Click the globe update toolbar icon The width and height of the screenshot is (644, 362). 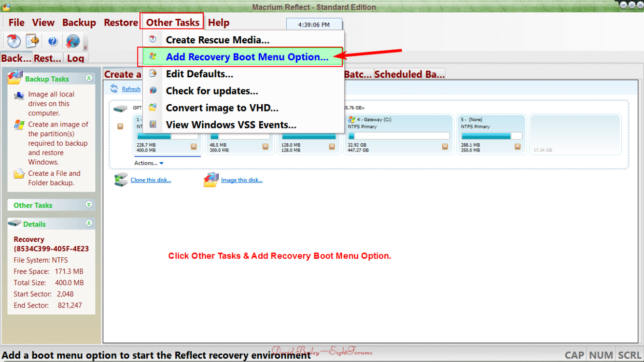point(72,42)
